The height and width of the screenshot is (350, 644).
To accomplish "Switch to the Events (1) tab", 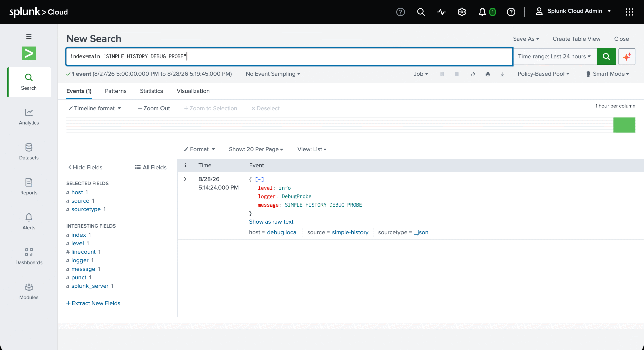I will pos(79,91).
